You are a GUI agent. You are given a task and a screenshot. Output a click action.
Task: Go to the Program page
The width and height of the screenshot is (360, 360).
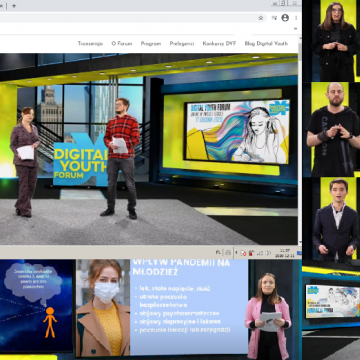click(151, 43)
